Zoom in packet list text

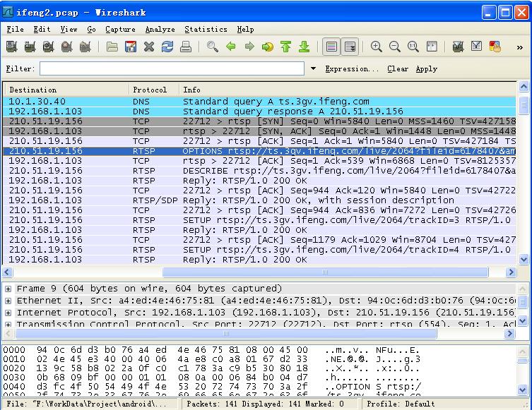pos(377,47)
